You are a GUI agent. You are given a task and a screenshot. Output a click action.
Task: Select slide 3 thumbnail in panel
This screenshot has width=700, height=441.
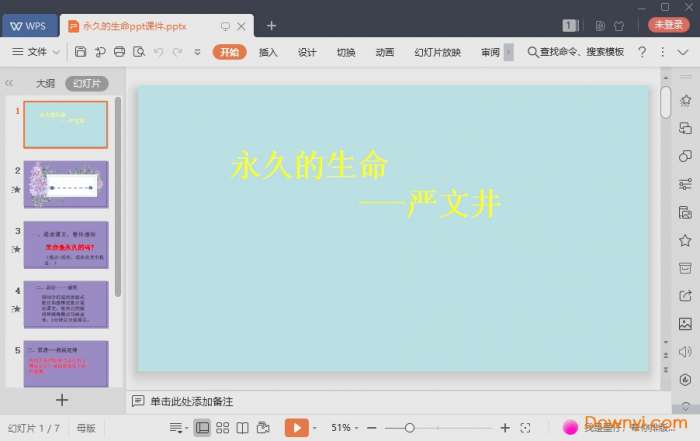point(65,245)
